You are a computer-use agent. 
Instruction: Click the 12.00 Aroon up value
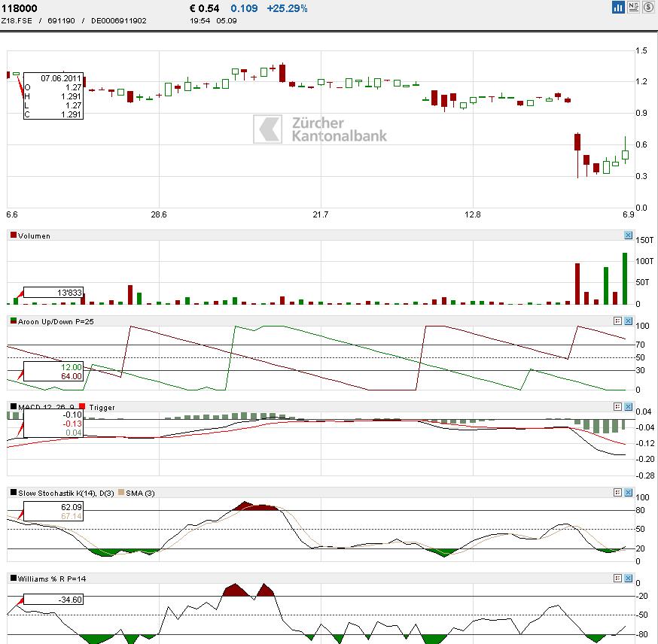(72, 367)
